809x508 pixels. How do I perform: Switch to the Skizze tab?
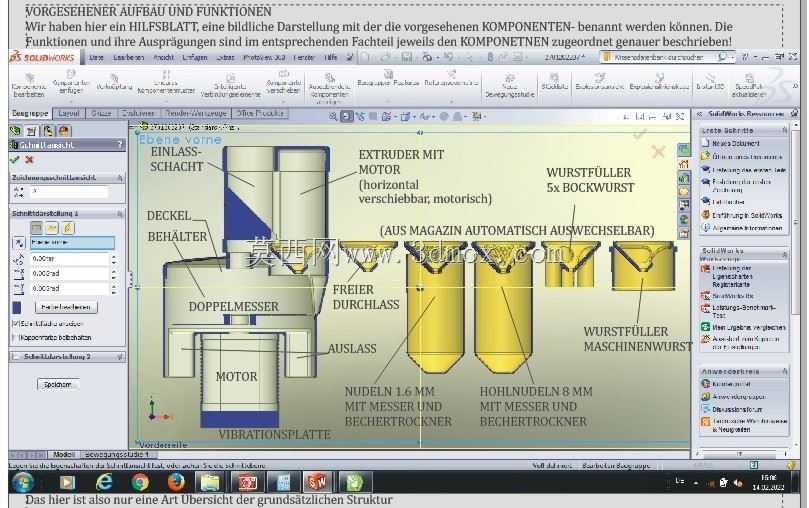[101, 113]
